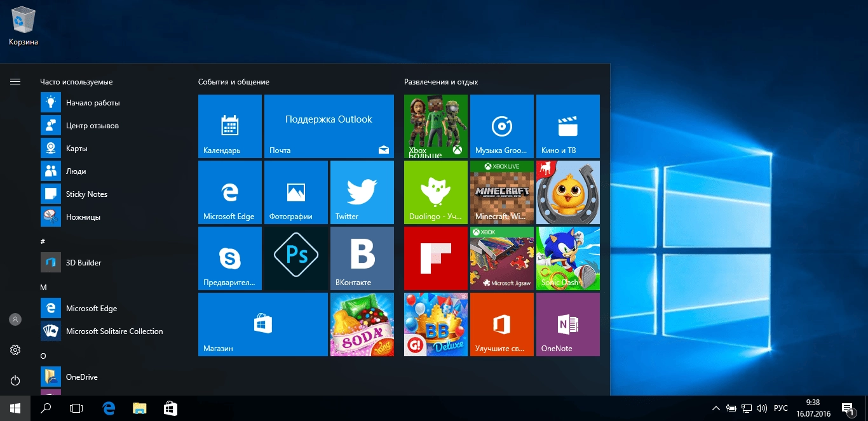Open the Mail tile showing Поддержка Outlook

click(x=329, y=126)
